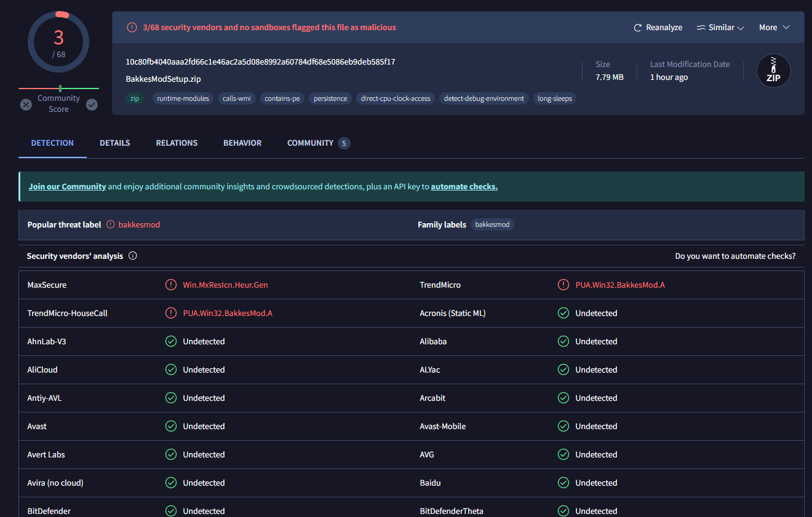Click the green check icon for Baidu

tap(563, 483)
